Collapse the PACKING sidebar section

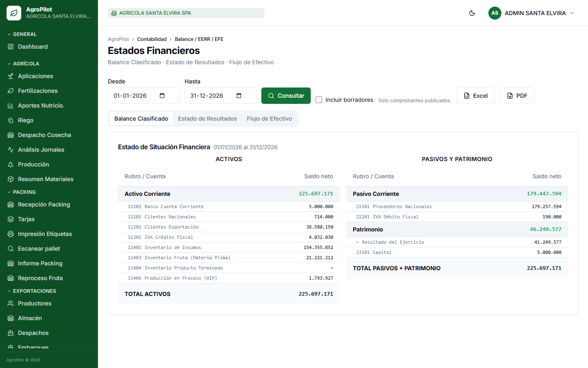[x=22, y=192]
